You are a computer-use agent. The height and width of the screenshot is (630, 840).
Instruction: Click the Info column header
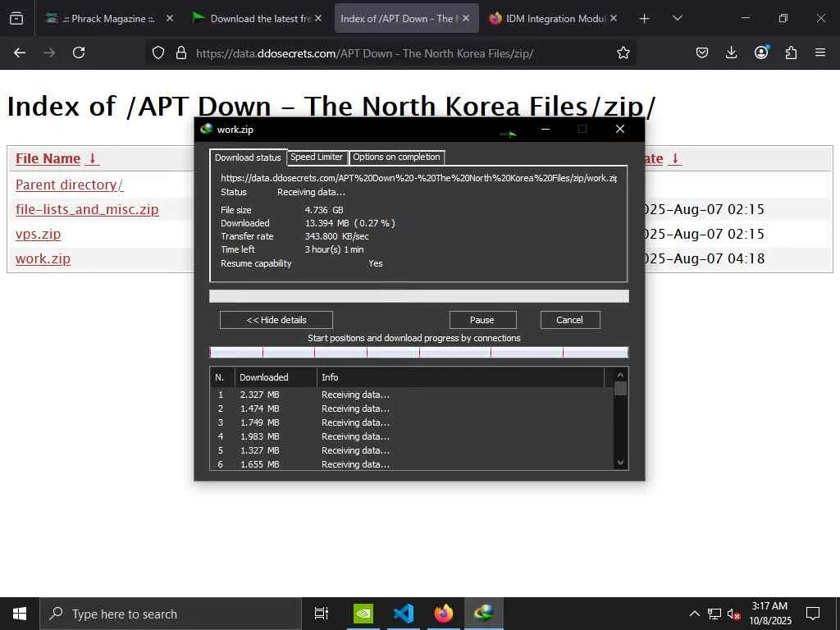460,377
